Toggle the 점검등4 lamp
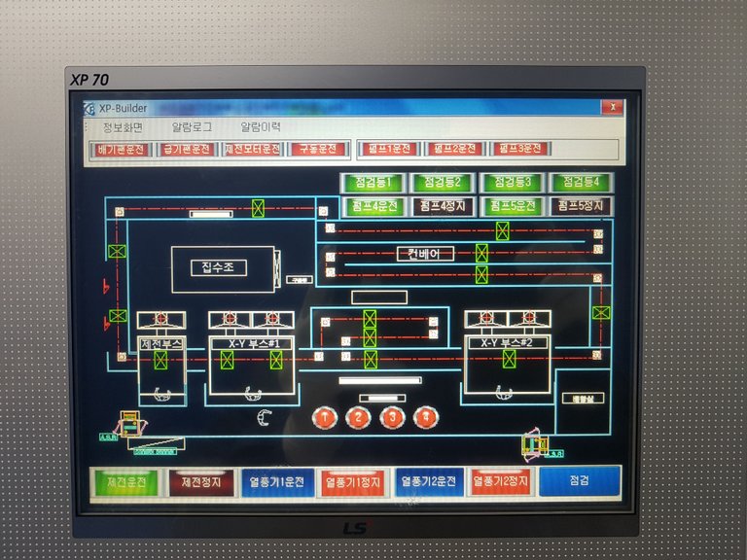The height and width of the screenshot is (560, 747). (x=581, y=182)
